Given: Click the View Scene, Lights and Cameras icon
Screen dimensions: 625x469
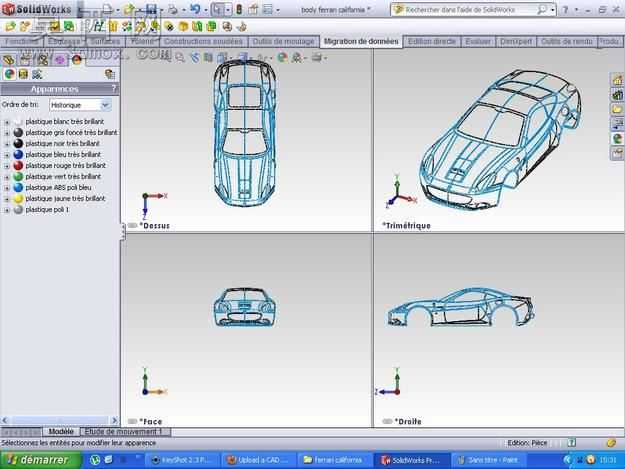Looking at the screenshot, I should pos(37,74).
